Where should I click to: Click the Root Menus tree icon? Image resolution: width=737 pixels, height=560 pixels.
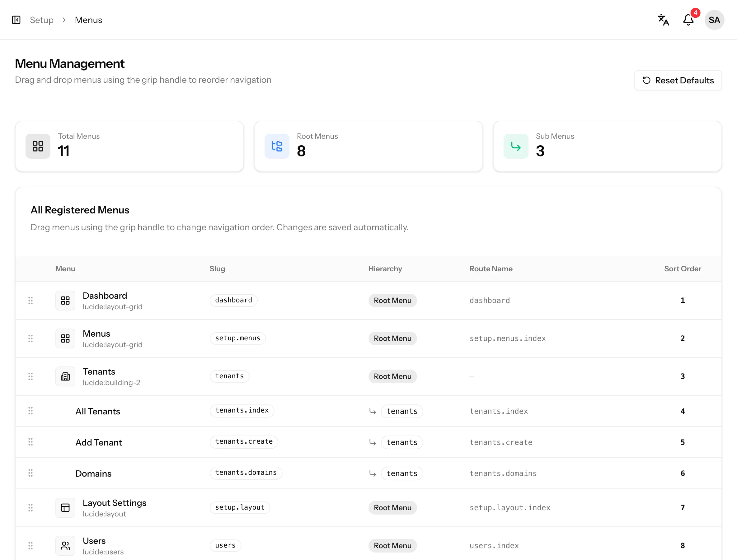tap(277, 146)
